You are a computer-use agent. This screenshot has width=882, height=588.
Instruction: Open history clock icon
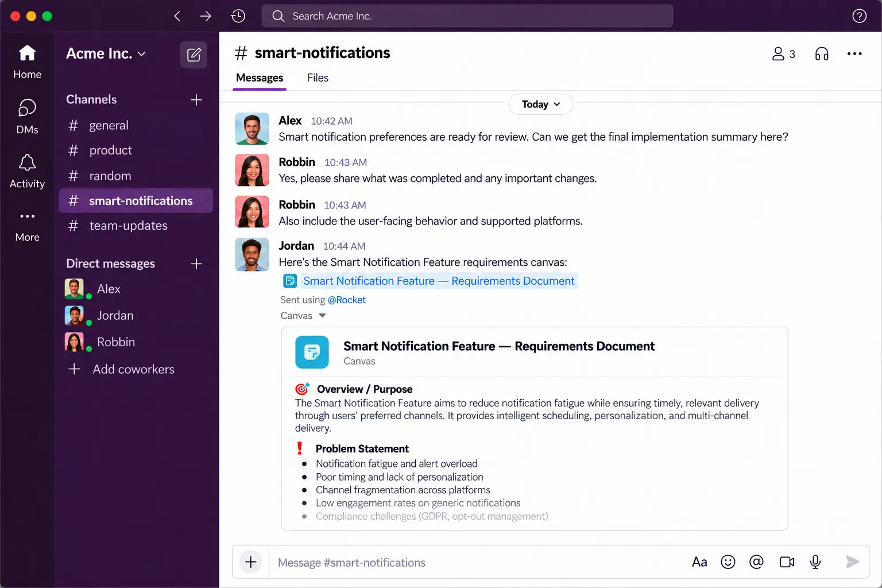click(x=238, y=16)
